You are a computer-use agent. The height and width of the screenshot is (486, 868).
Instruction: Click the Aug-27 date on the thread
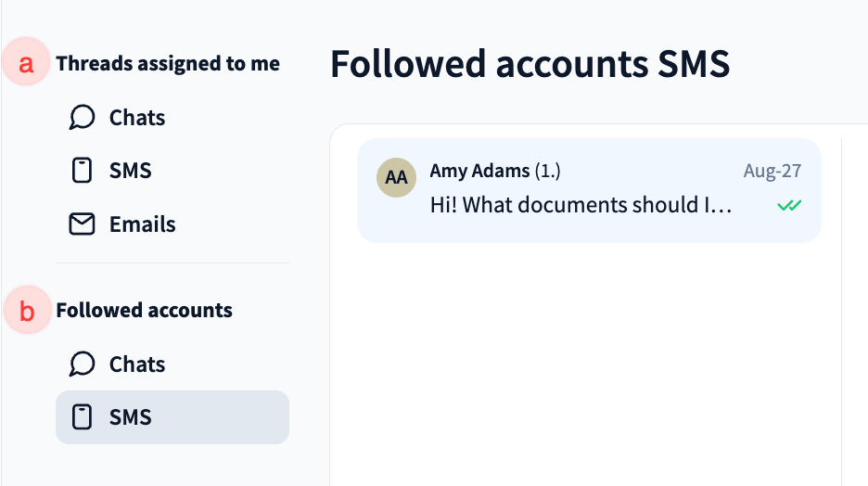coord(772,172)
